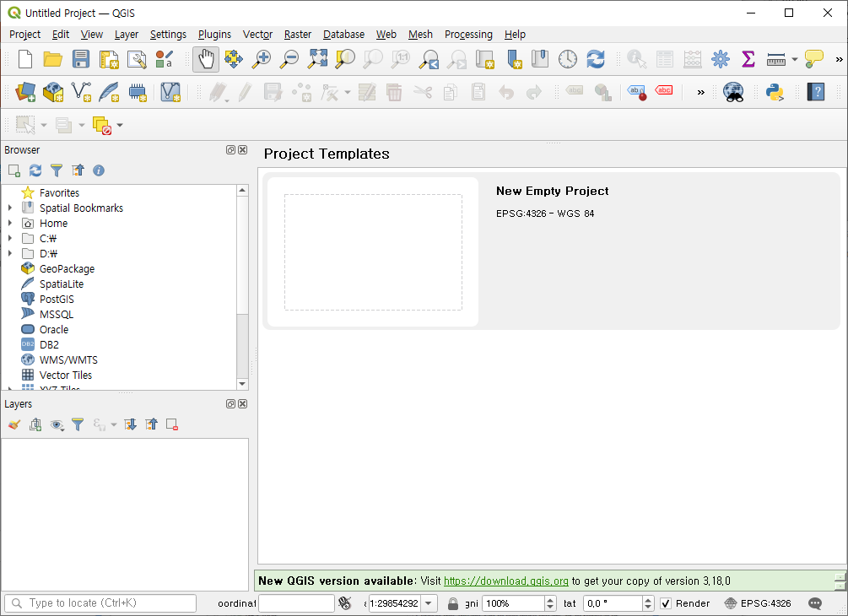Select the Measure ruler tool
Viewport: 848px width, 616px height.
tap(775, 59)
